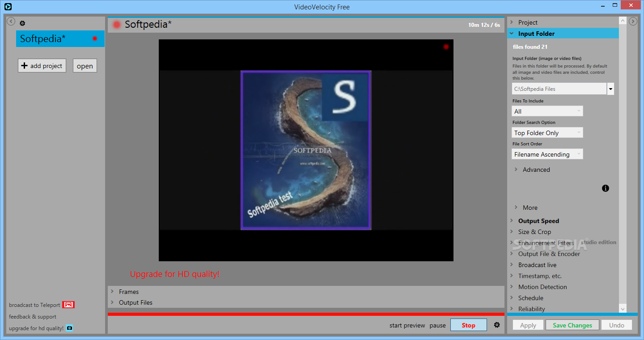Click the red dot in the preview corner
Screen dimensions: 644x340
[446, 47]
